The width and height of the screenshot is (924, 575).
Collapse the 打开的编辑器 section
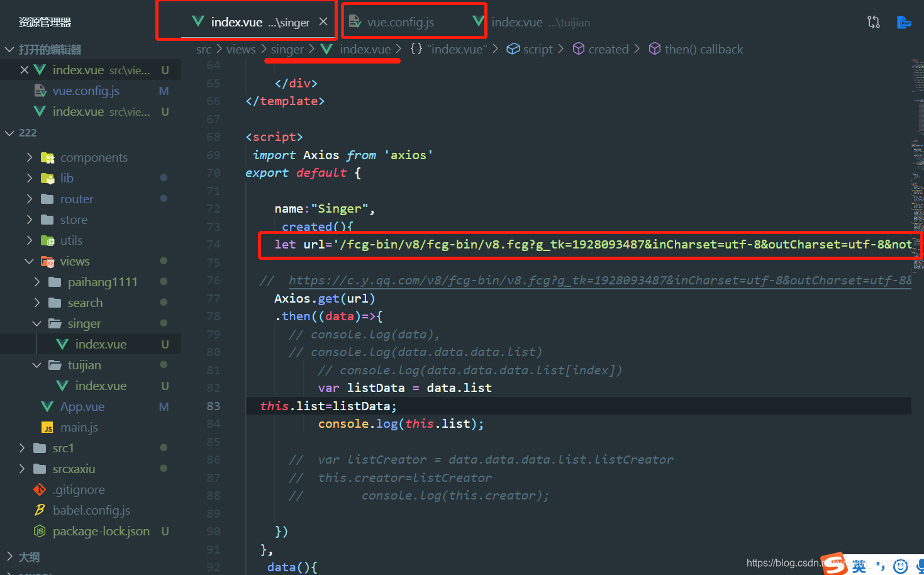click(9, 49)
